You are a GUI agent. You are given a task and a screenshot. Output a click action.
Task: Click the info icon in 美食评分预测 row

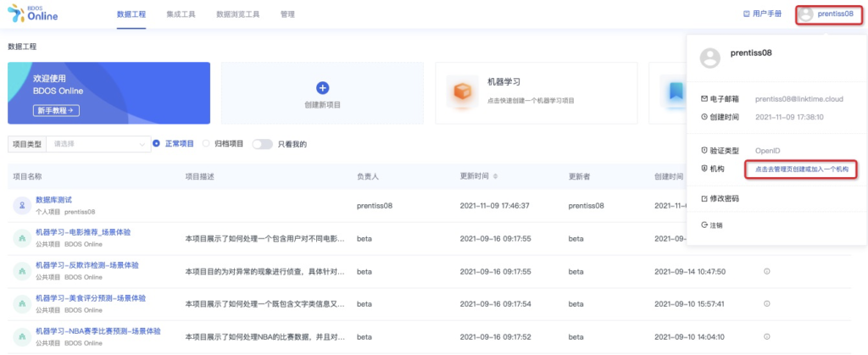point(766,304)
